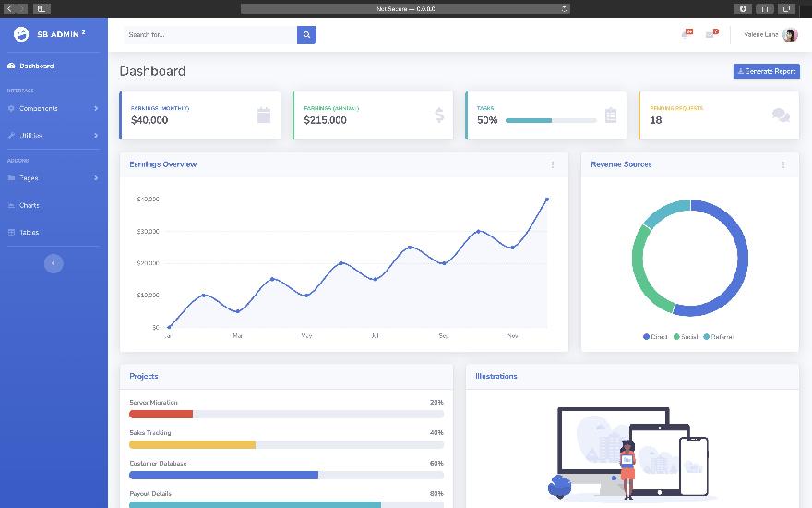Click the devices illustration image
This screenshot has height=508, width=812.
pyautogui.click(x=632, y=454)
